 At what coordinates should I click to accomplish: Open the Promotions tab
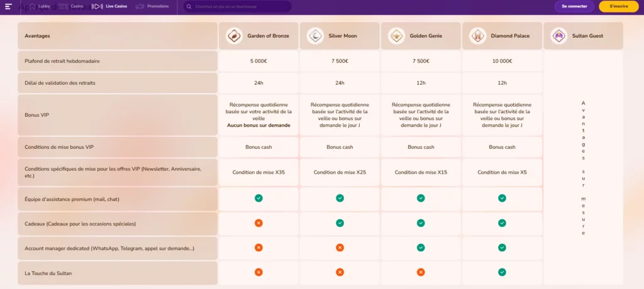pos(152,6)
